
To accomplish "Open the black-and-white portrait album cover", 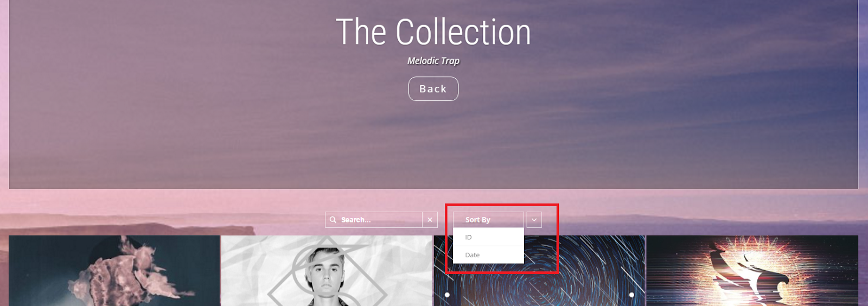I will pyautogui.click(x=327, y=271).
